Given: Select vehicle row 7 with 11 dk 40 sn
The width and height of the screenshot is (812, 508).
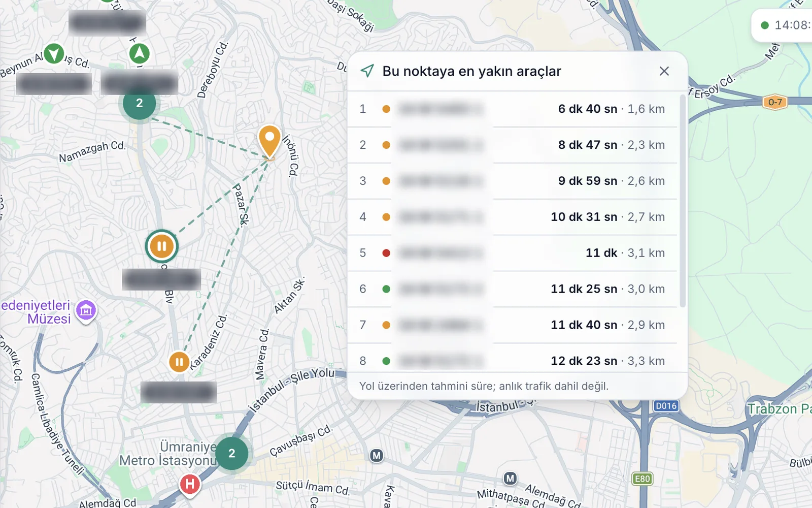Looking at the screenshot, I should click(513, 325).
